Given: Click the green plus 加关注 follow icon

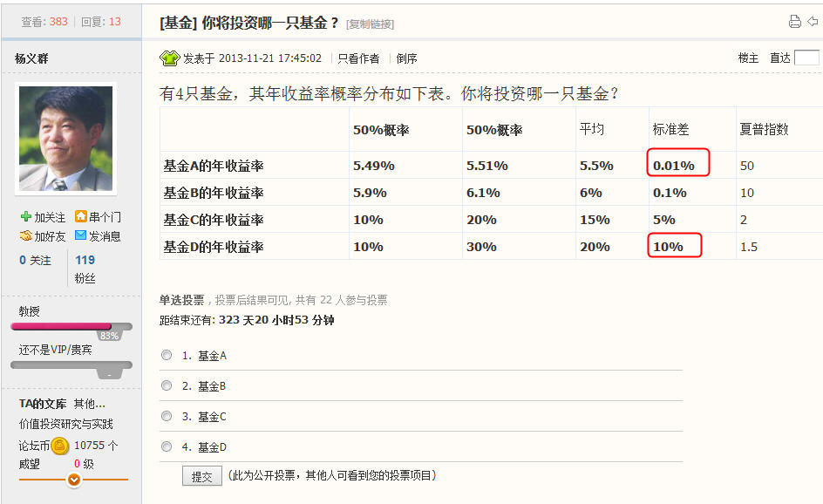Looking at the screenshot, I should coord(26,217).
